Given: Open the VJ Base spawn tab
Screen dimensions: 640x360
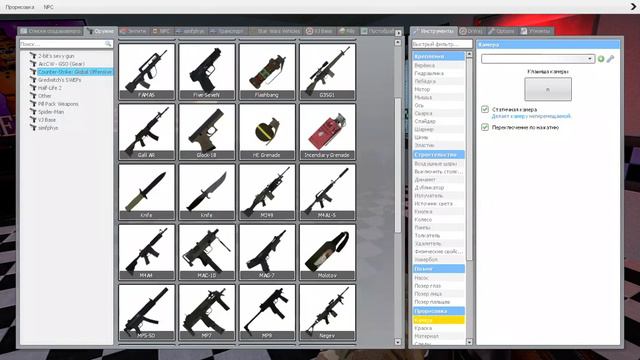Looking at the screenshot, I should point(319,31).
